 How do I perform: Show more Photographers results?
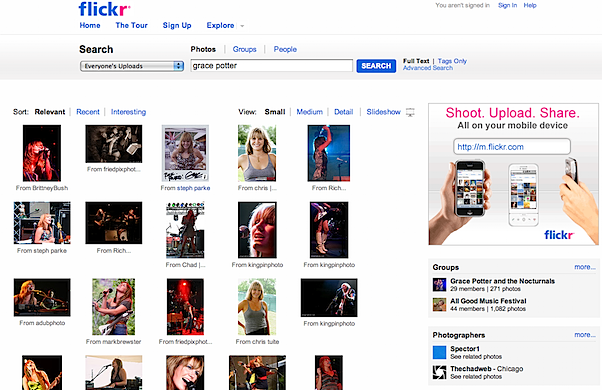tap(585, 335)
